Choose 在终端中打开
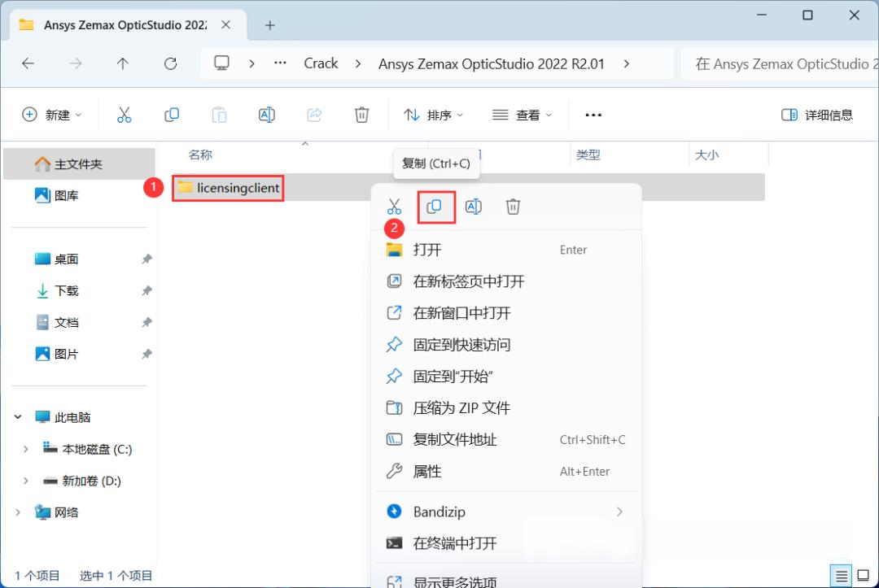The image size is (879, 588). pos(506,543)
